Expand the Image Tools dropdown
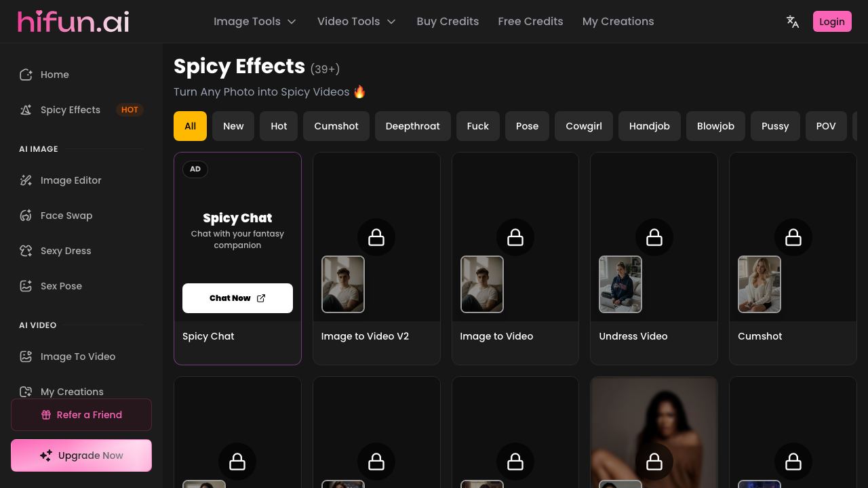 point(255,22)
